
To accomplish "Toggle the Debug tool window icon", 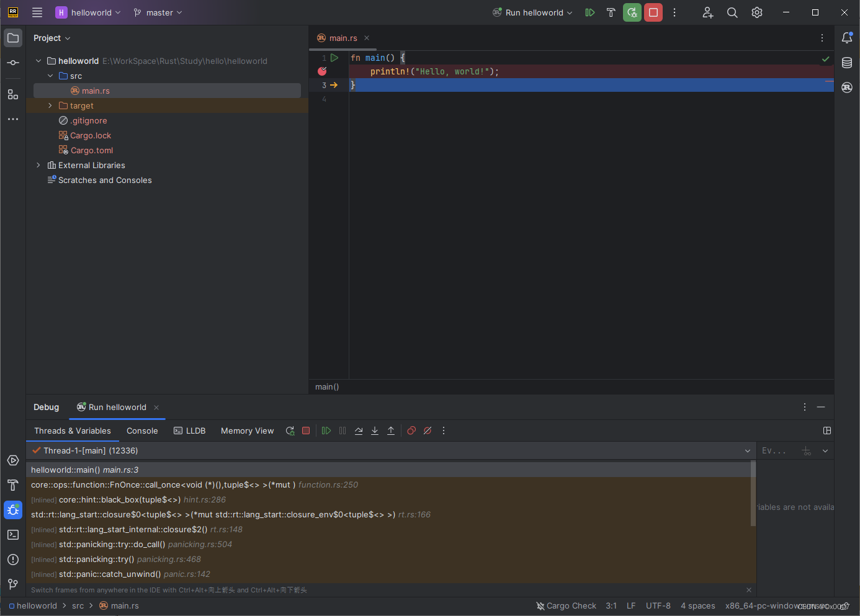I will click(x=12, y=510).
